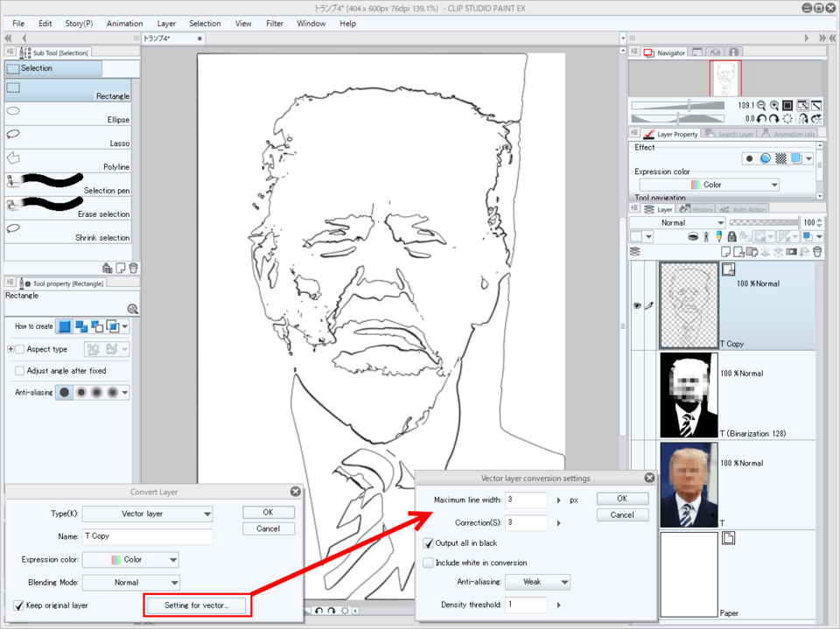Image resolution: width=840 pixels, height=629 pixels.
Task: Reset canvas rotation in Navigator
Action: (x=787, y=119)
